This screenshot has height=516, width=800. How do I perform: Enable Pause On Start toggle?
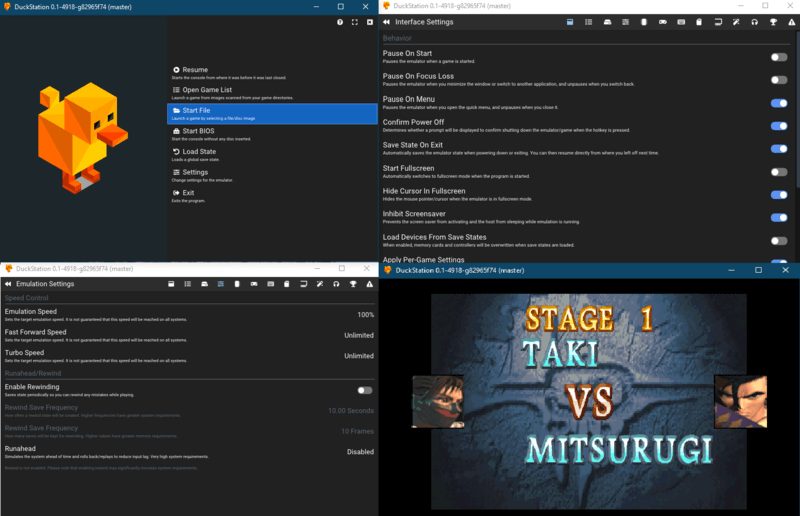[x=779, y=57]
